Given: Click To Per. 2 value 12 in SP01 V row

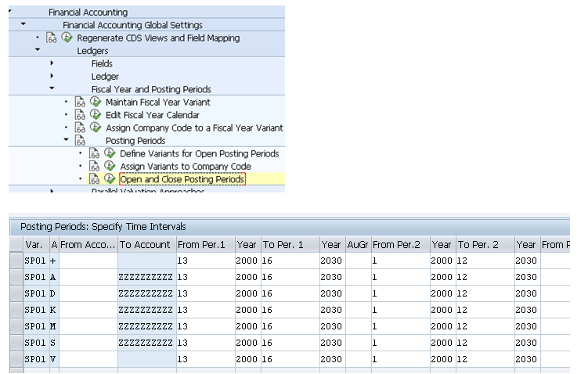Looking at the screenshot, I should [x=485, y=359].
